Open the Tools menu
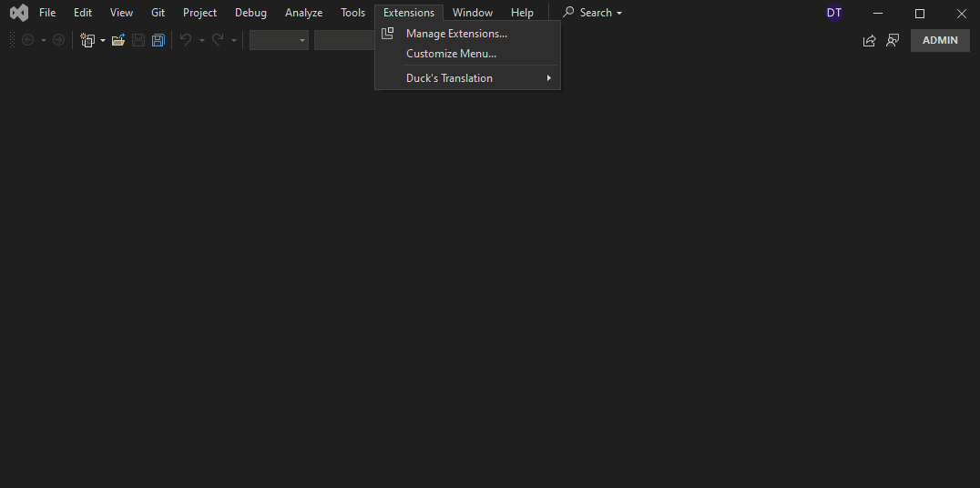Viewport: 980px width, 488px height. 352,13
